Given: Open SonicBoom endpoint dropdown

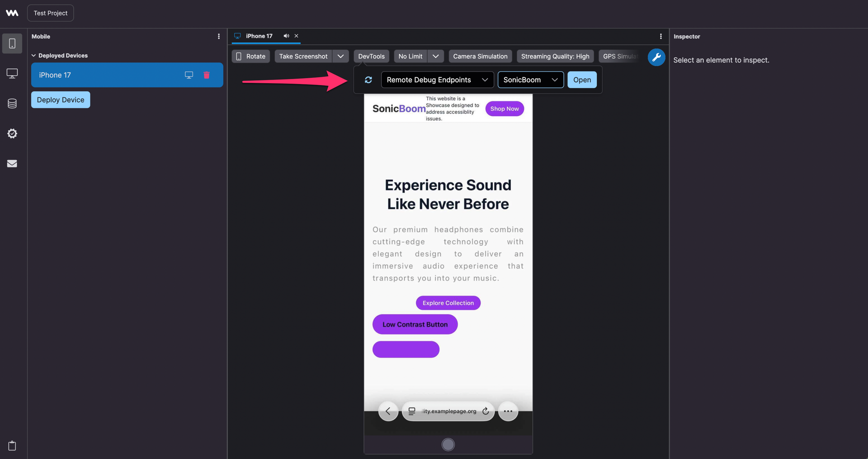Looking at the screenshot, I should coord(531,80).
